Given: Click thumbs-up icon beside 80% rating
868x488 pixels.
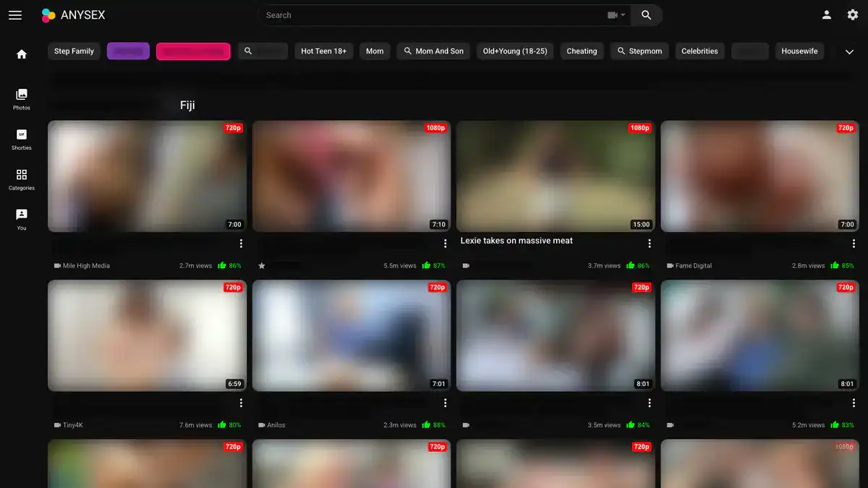Looking at the screenshot, I should (222, 424).
